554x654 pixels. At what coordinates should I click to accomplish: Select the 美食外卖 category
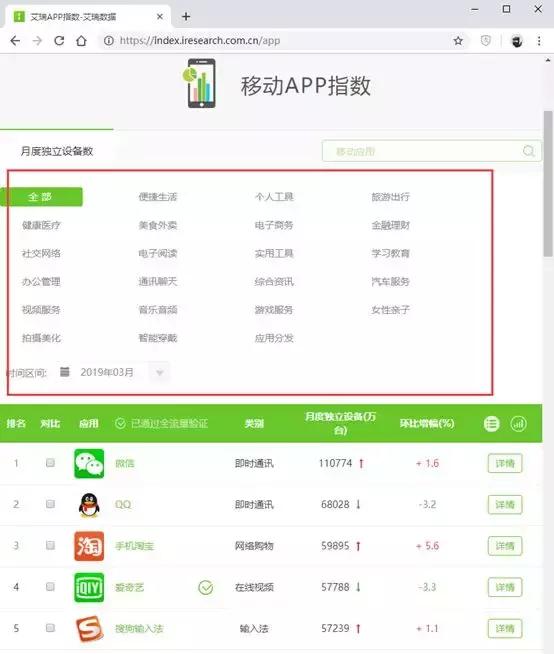tap(158, 226)
